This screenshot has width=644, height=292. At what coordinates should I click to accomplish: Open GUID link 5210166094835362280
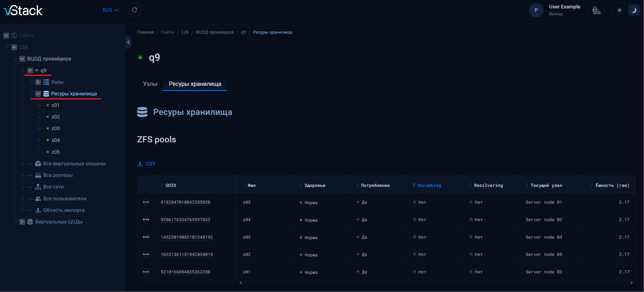pos(185,272)
